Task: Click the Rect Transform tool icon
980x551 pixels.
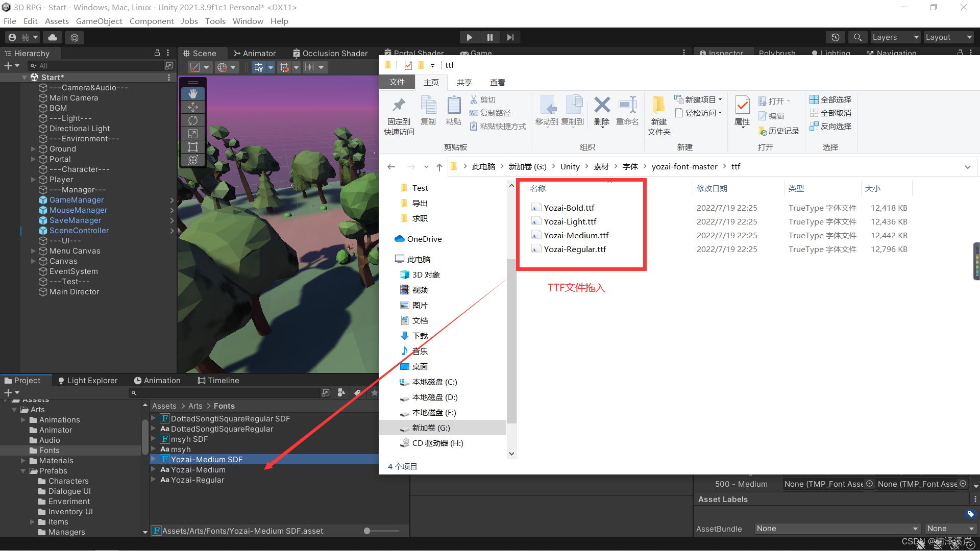Action: (x=193, y=146)
